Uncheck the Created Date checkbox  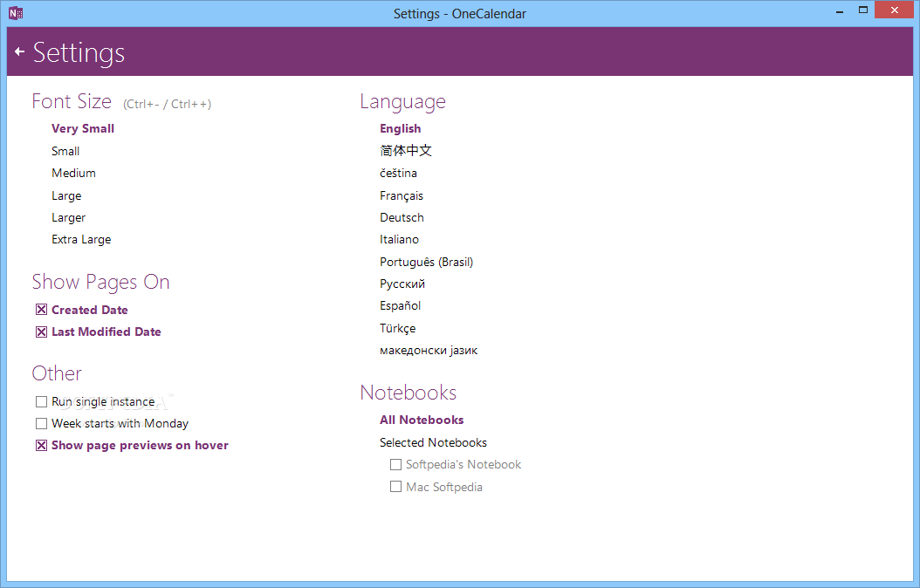click(41, 310)
